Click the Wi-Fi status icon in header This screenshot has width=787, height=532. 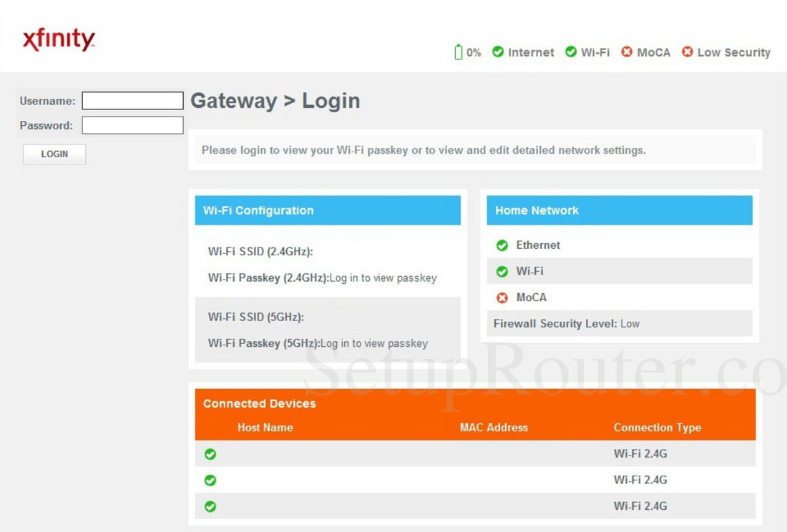(571, 51)
